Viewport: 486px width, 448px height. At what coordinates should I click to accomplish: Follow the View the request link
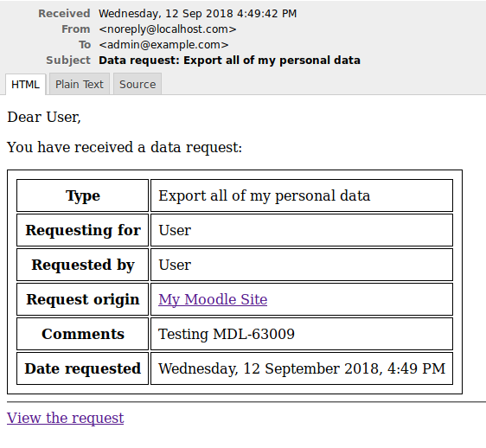tap(66, 418)
